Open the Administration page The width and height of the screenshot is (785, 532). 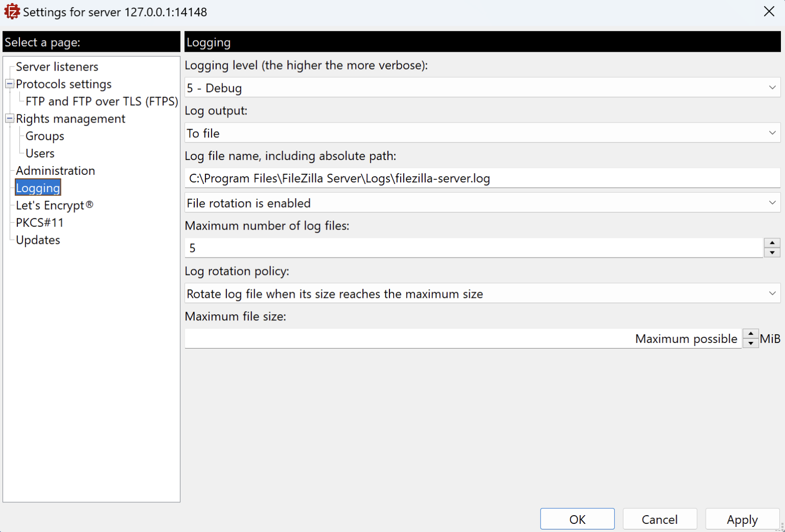click(55, 171)
